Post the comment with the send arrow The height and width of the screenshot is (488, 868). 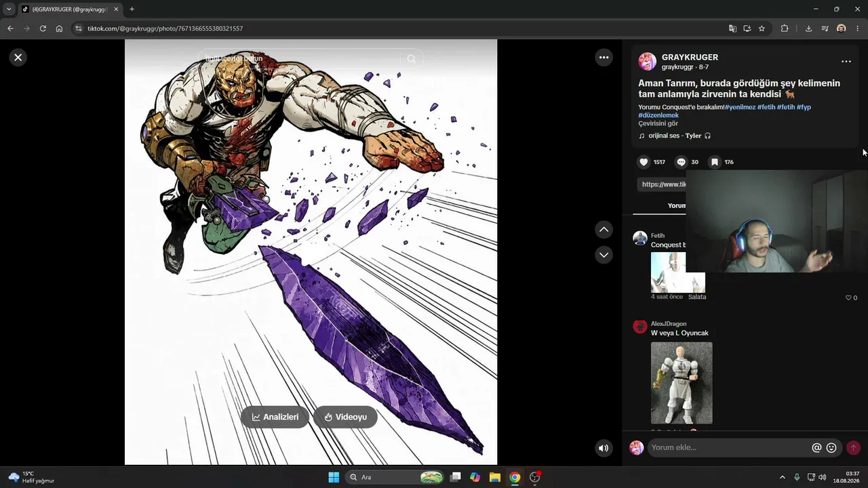pyautogui.click(x=853, y=448)
